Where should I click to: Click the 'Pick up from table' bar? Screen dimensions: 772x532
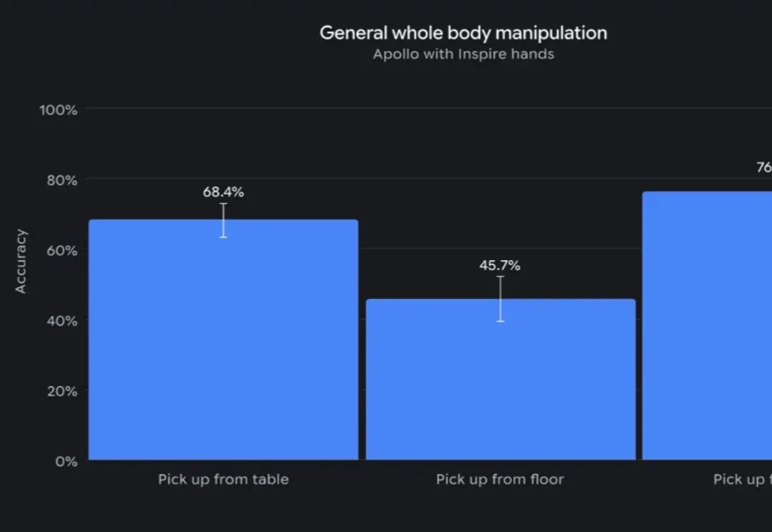[x=223, y=340]
